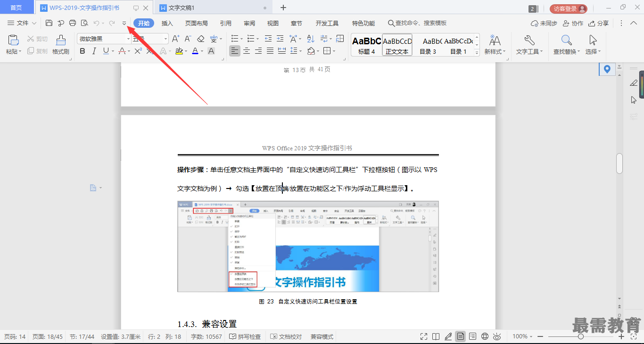
Task: Switch to the 开发工具 tab
Action: [x=327, y=23]
